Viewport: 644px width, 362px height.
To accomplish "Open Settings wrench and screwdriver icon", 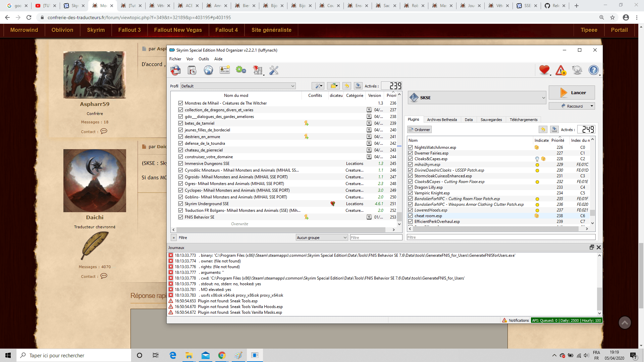I will [274, 70].
